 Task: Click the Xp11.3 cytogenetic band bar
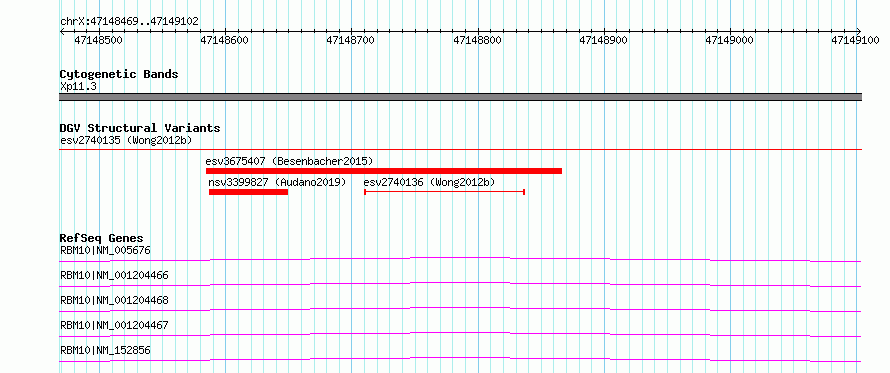(x=460, y=97)
